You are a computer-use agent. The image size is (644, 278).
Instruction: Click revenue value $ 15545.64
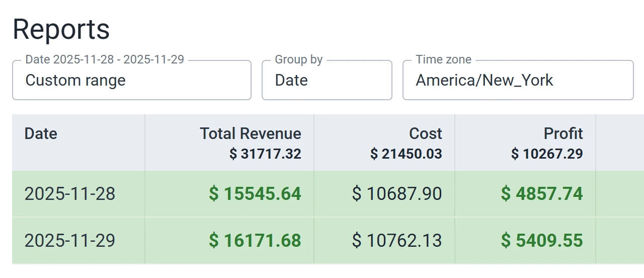point(255,194)
